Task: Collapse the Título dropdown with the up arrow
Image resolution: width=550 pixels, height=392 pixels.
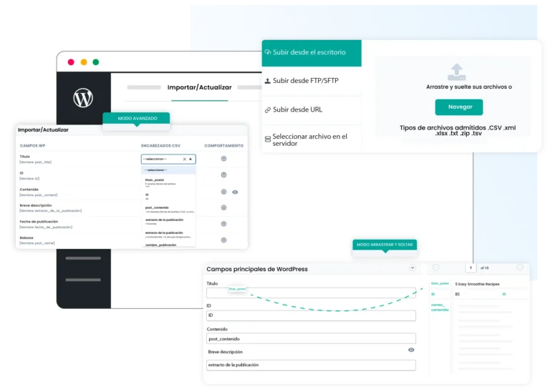Action: pos(190,159)
